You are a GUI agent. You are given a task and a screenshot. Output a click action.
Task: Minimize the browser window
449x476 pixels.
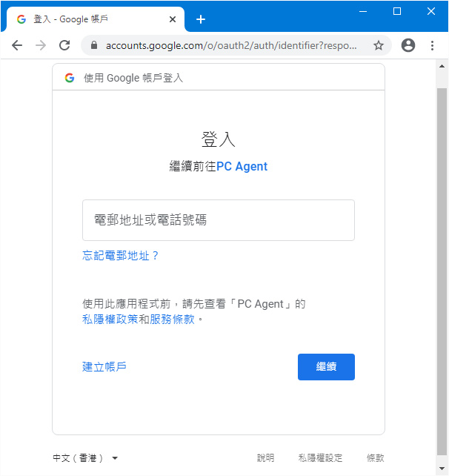(363, 12)
